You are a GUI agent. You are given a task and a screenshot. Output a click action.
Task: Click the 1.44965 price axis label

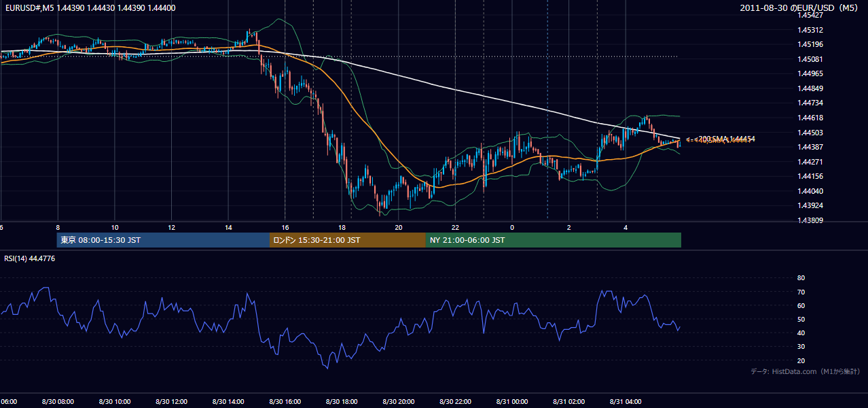(810, 73)
